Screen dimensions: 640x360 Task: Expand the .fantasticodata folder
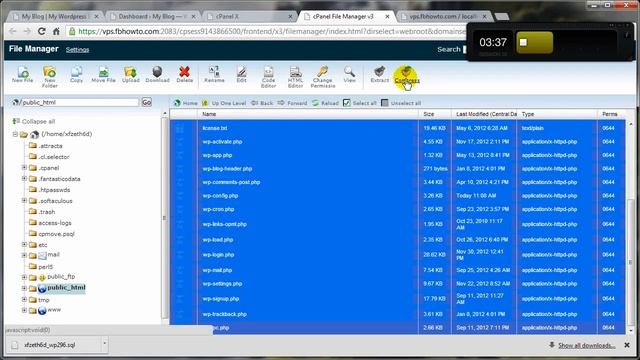(24, 178)
